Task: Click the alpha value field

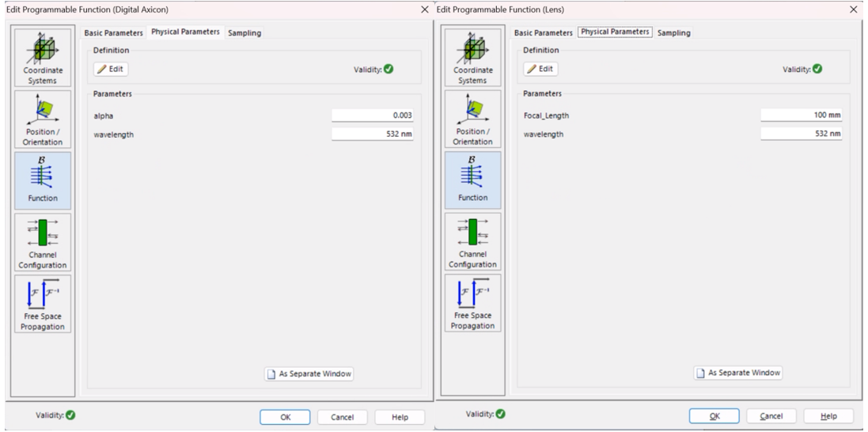Action: (x=373, y=116)
